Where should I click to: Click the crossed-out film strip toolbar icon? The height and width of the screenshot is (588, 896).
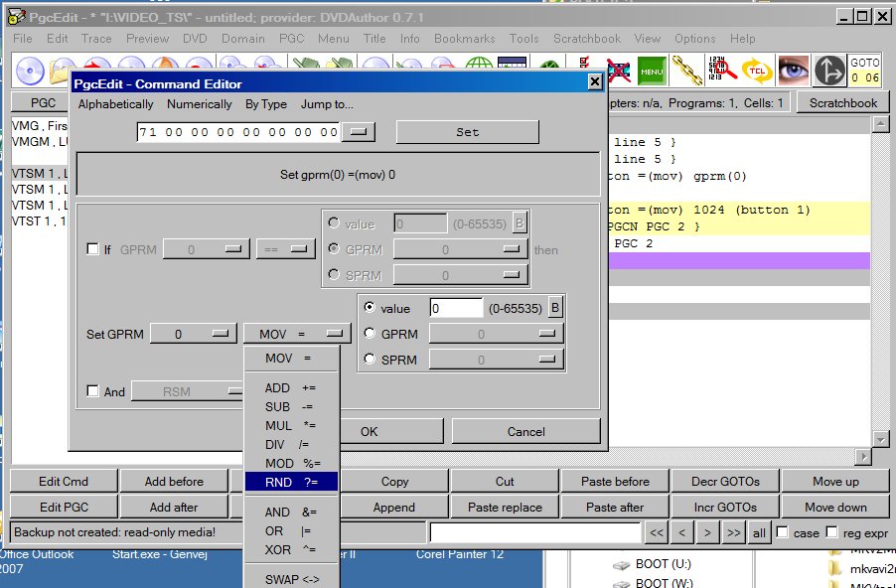click(618, 71)
